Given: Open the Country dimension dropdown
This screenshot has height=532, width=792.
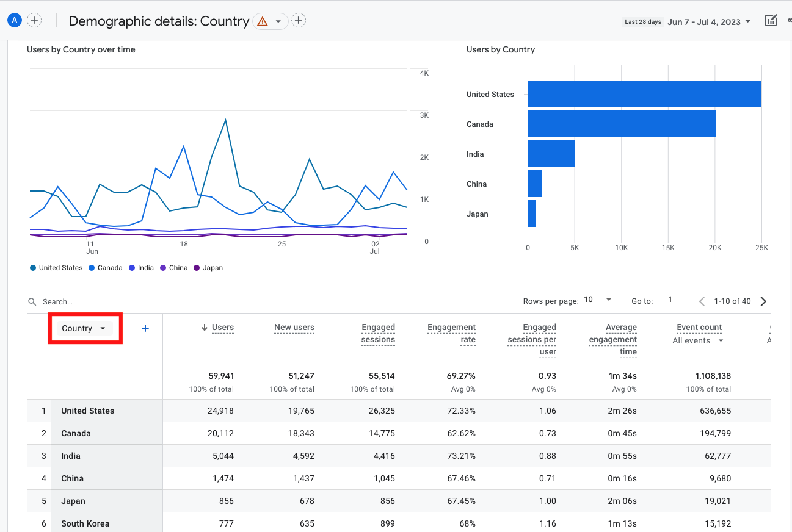Looking at the screenshot, I should pyautogui.click(x=84, y=328).
